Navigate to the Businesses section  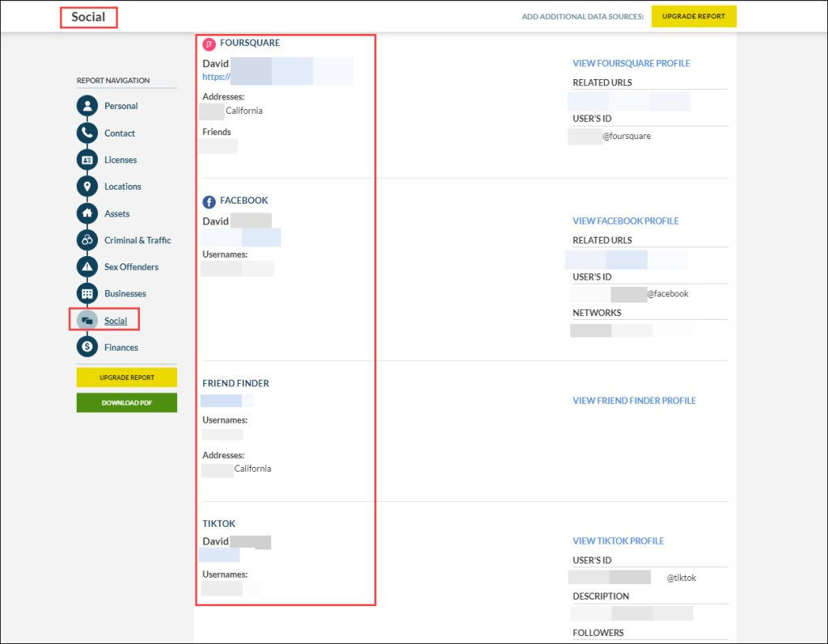coord(125,293)
